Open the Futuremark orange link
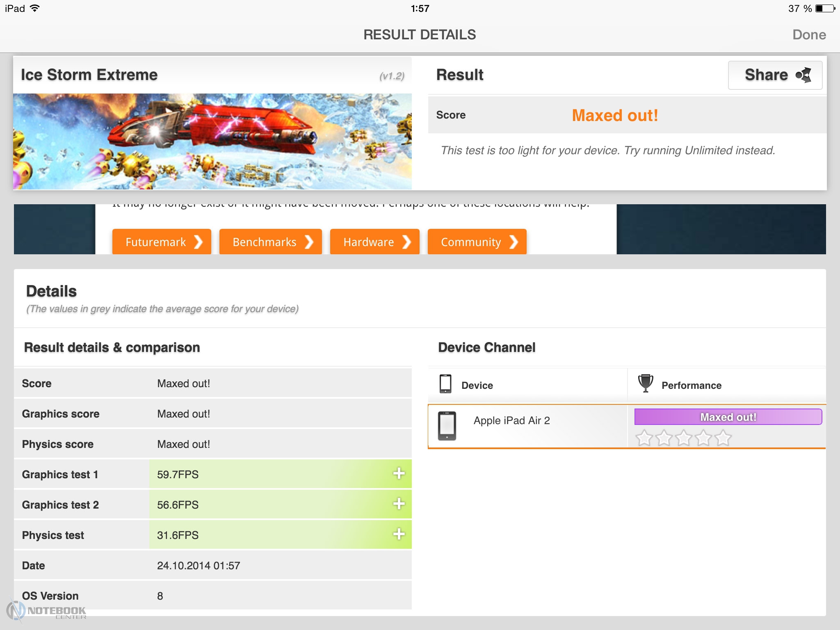This screenshot has height=630, width=840. point(162,242)
